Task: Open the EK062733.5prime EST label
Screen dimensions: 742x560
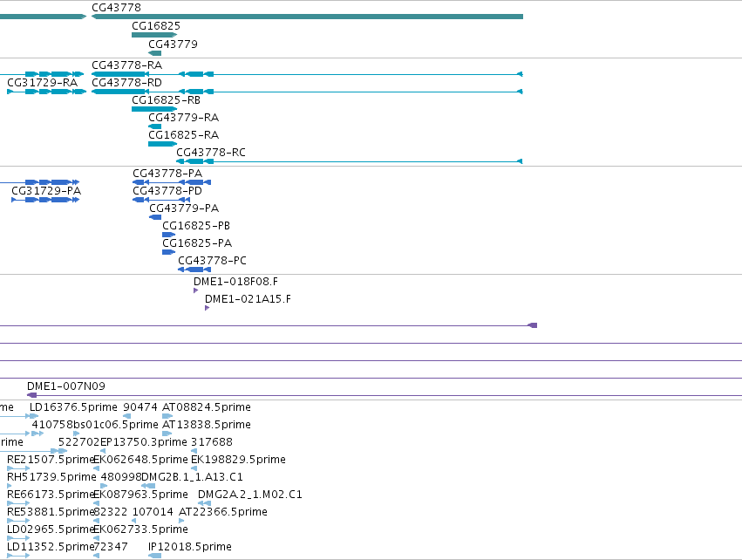Action: [x=140, y=529]
